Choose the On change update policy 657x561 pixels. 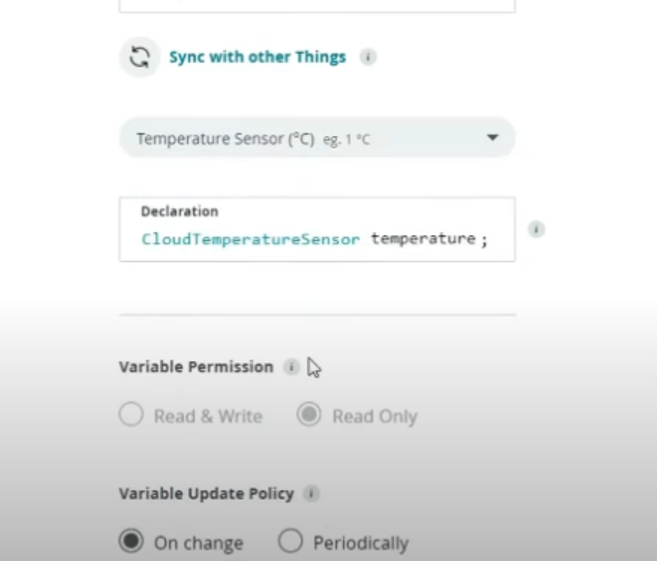coord(131,541)
